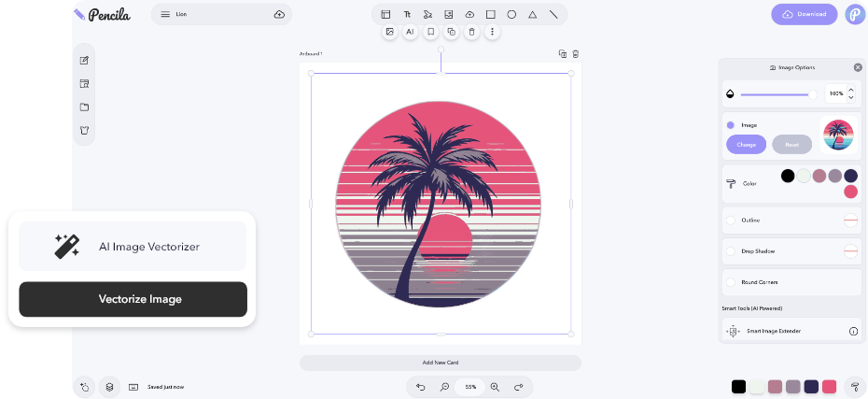
Task: Open the T-shirt mockup icon in sidebar
Action: 84,130
